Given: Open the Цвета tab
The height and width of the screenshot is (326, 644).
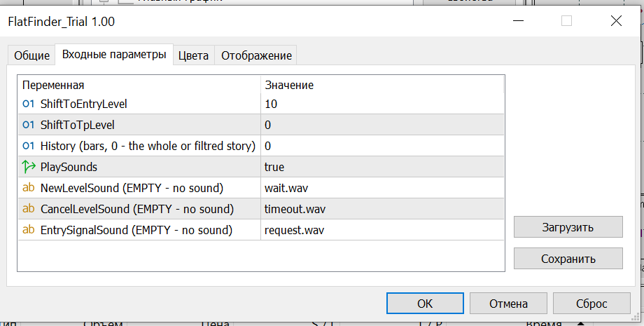Looking at the screenshot, I should 193,55.
